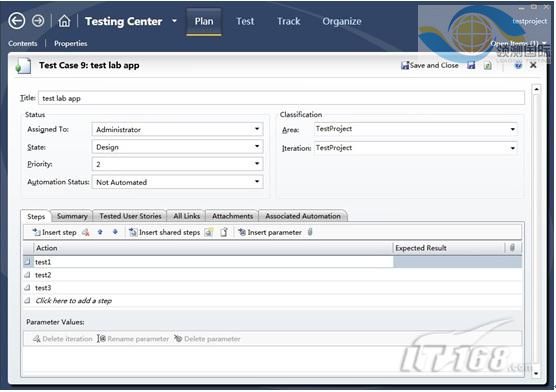
Task: Select the All Links tab
Action: pos(187,216)
